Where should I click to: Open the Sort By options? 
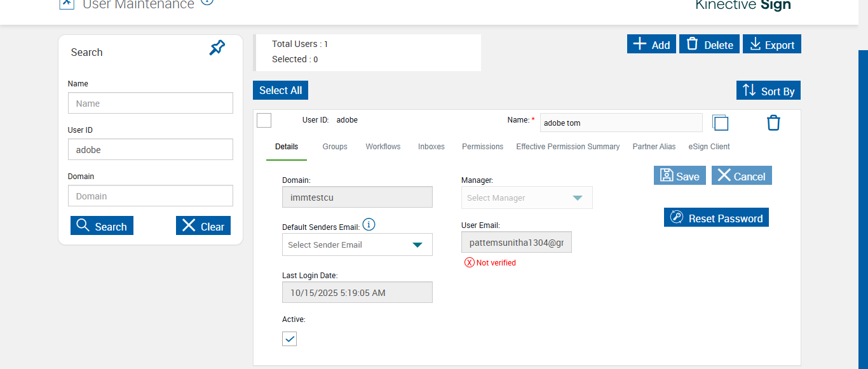point(768,91)
